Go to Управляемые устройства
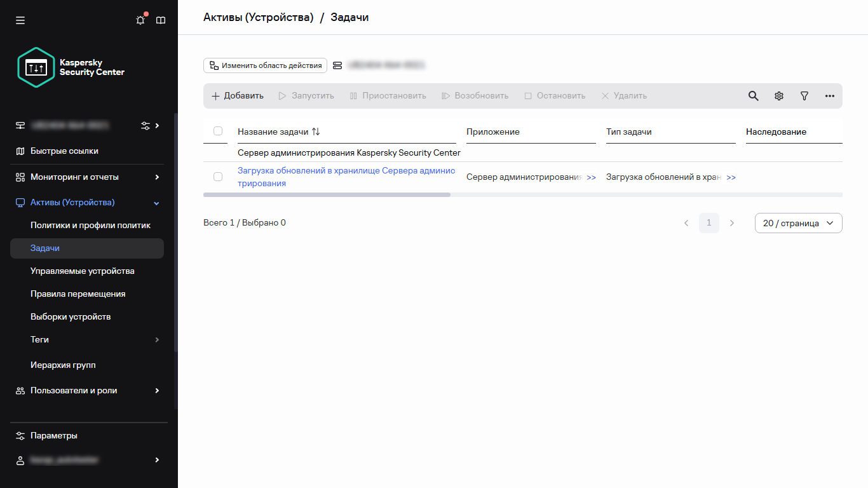Image resolution: width=868 pixels, height=488 pixels. tap(83, 271)
